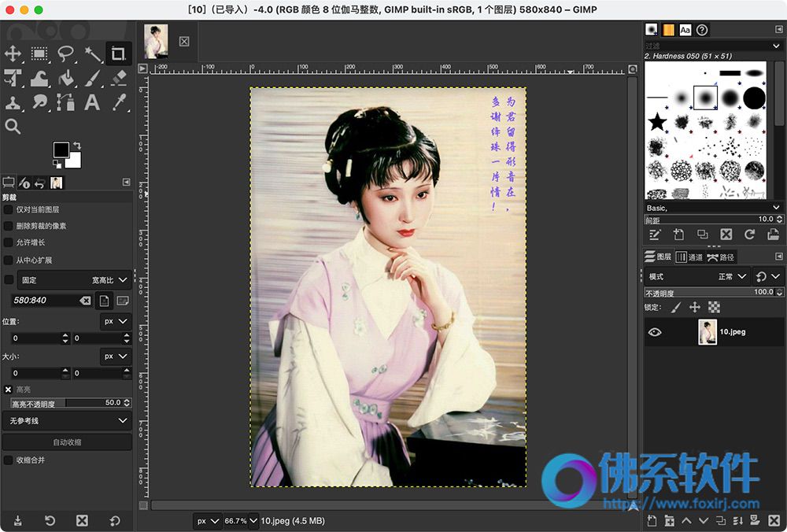Open the Fonts tab in top-right dock

click(x=685, y=30)
